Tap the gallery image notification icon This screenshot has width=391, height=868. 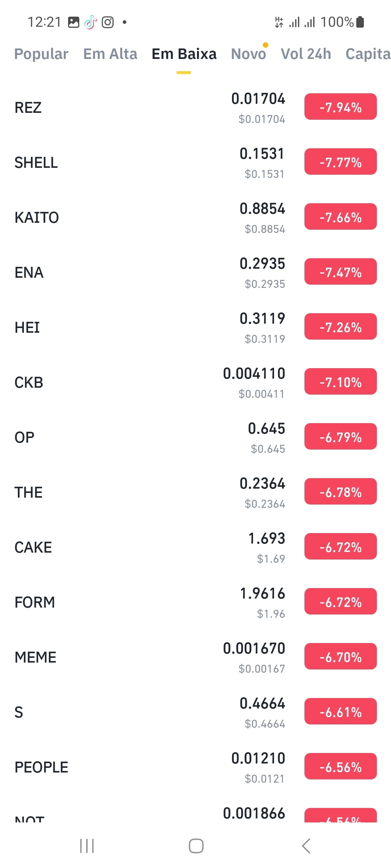73,22
